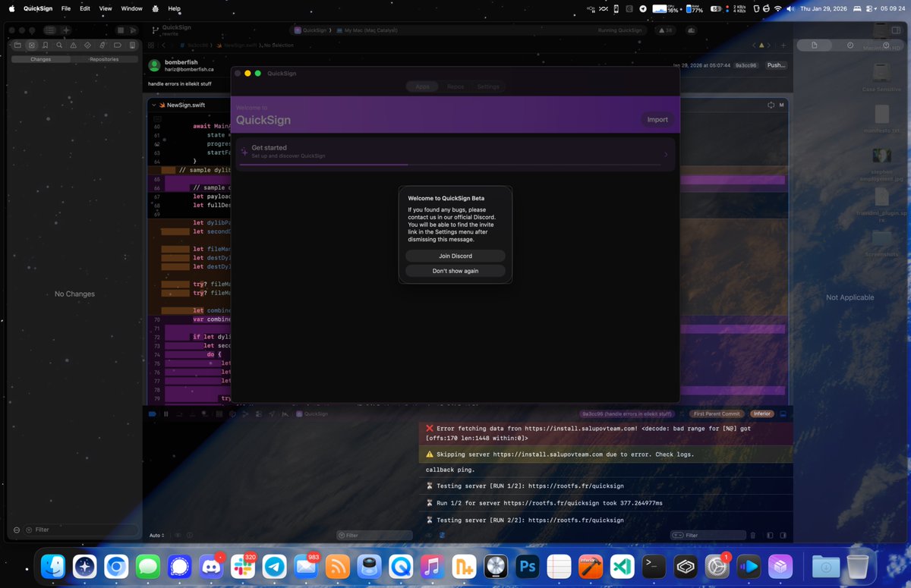Select the Repositories tab in Xcode navigator
The image size is (911, 588).
(104, 58)
